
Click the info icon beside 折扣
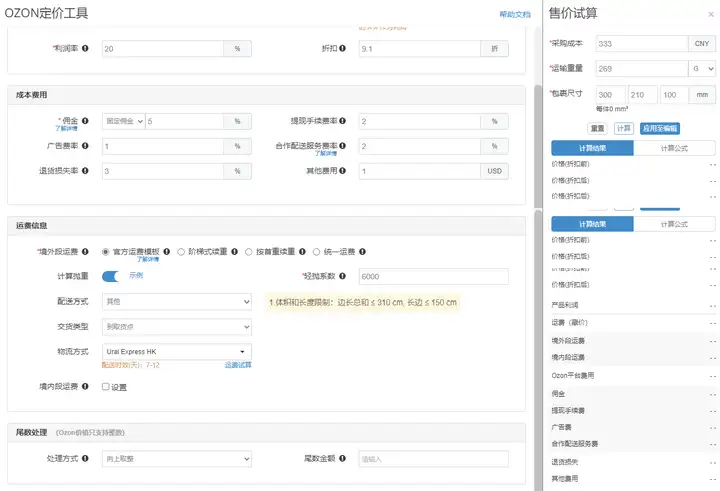[x=343, y=48]
